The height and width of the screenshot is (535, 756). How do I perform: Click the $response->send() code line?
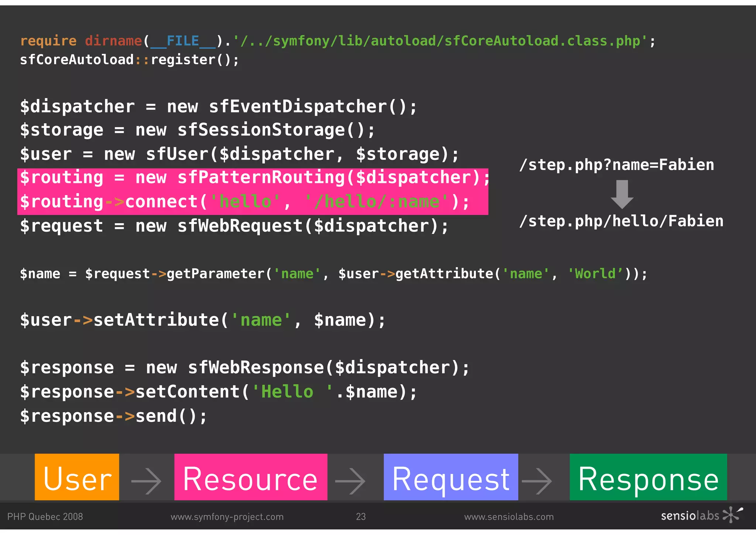(x=114, y=416)
